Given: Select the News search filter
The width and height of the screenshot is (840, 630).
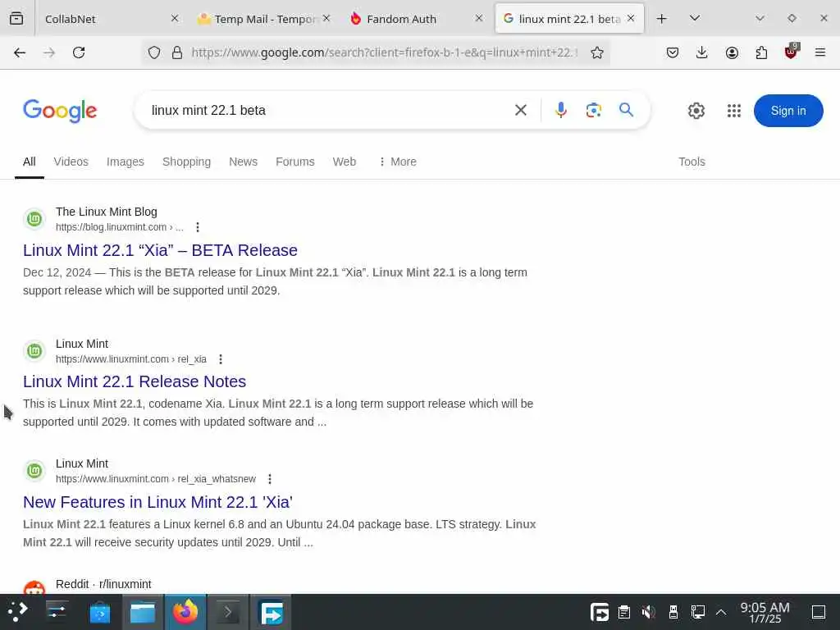Looking at the screenshot, I should click(x=243, y=162).
